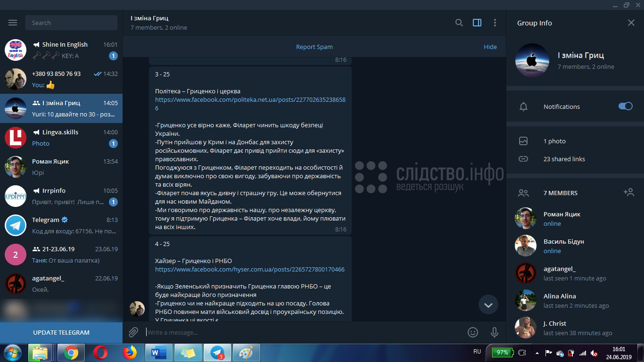Add a member using the add-user icon
Screen dimensions: 644x362
tap(628, 192)
